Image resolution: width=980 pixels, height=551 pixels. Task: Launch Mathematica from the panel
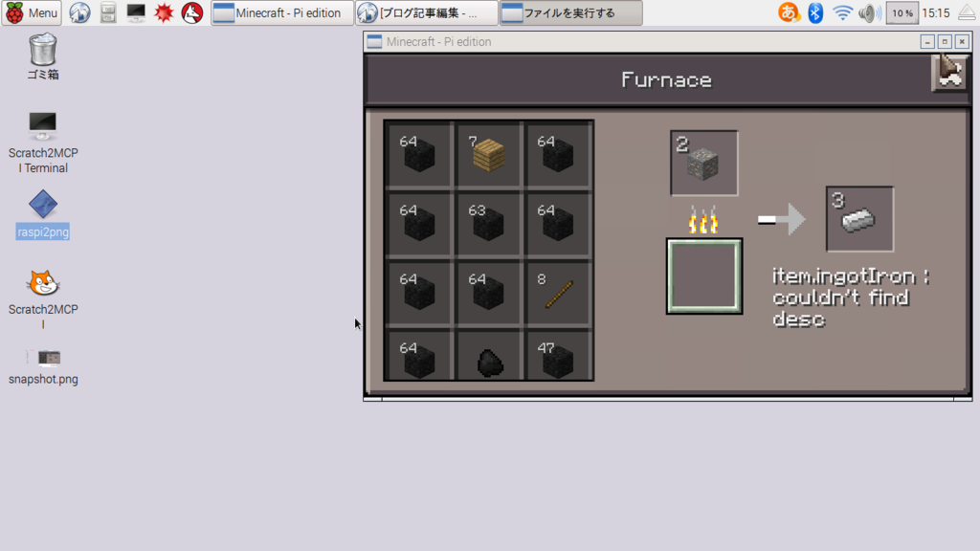(x=164, y=12)
